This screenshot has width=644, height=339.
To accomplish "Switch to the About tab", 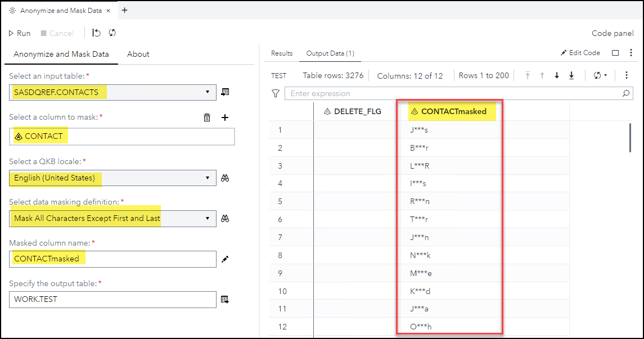I will (x=138, y=54).
